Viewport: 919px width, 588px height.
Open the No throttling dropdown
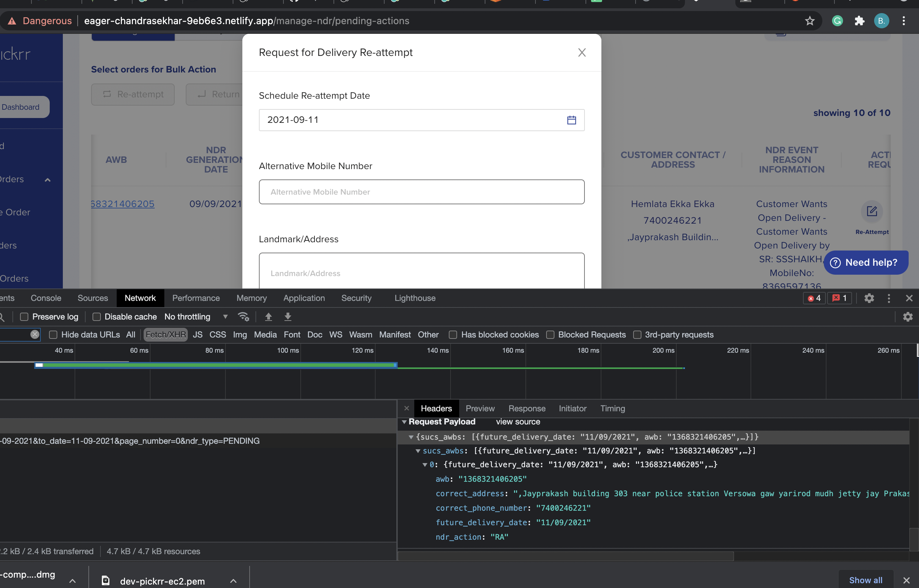(196, 316)
